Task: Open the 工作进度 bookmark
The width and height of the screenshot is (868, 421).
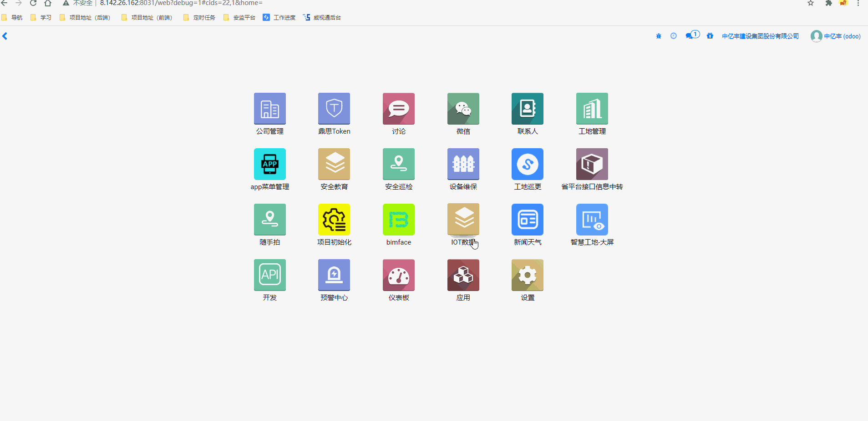Action: click(279, 18)
